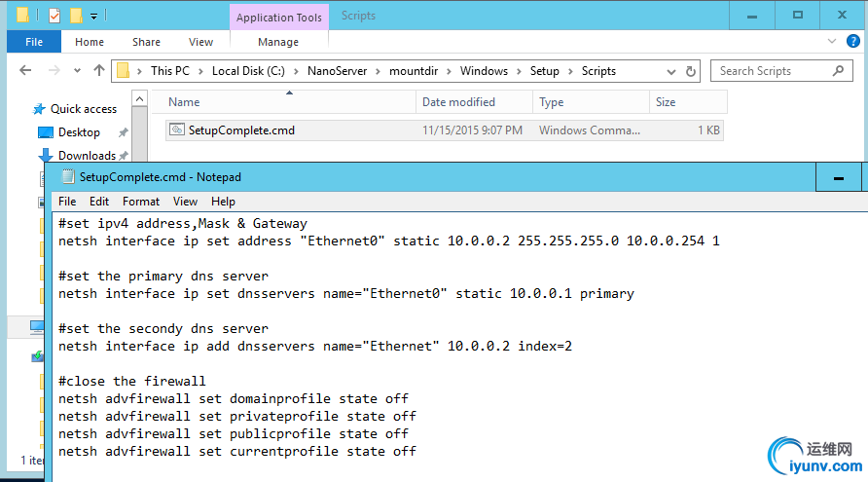Click the Back navigation arrow

(25, 71)
